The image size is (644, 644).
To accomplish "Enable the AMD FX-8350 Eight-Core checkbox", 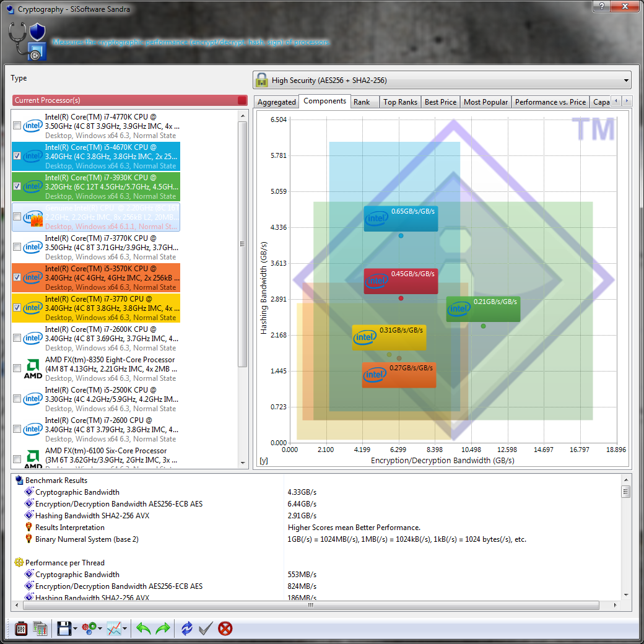I will pyautogui.click(x=17, y=368).
